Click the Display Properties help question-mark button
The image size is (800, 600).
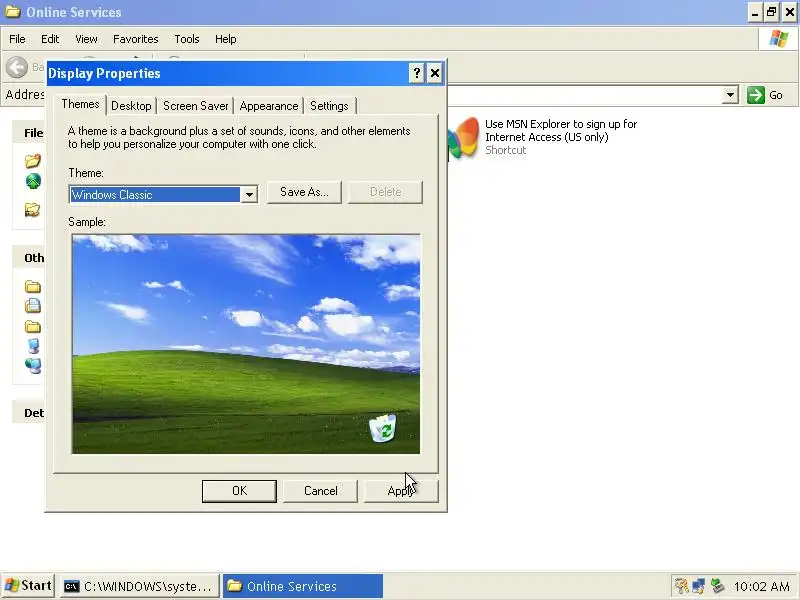coord(416,73)
